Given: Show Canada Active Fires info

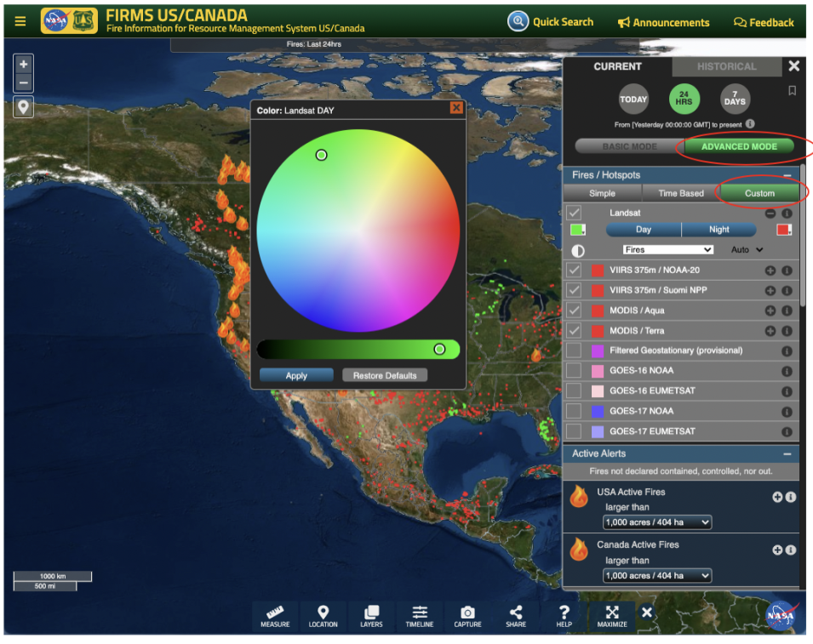Looking at the screenshot, I should point(791,550).
